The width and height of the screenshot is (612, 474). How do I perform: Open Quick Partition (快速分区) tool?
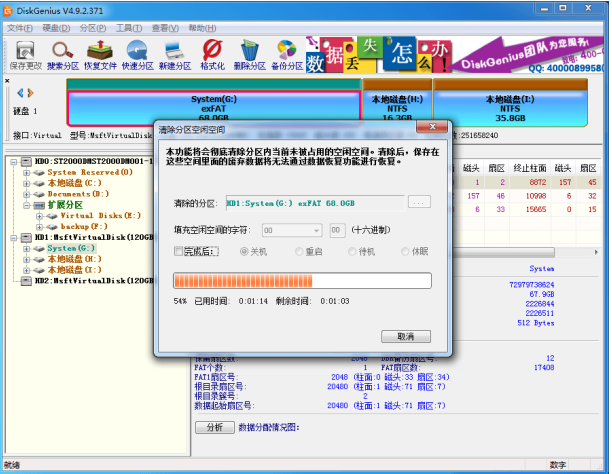pyautogui.click(x=137, y=56)
